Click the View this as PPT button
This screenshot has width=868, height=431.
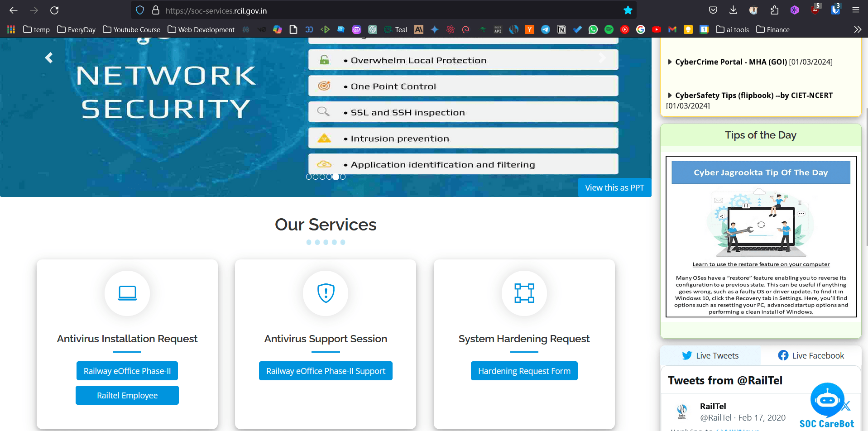614,188
